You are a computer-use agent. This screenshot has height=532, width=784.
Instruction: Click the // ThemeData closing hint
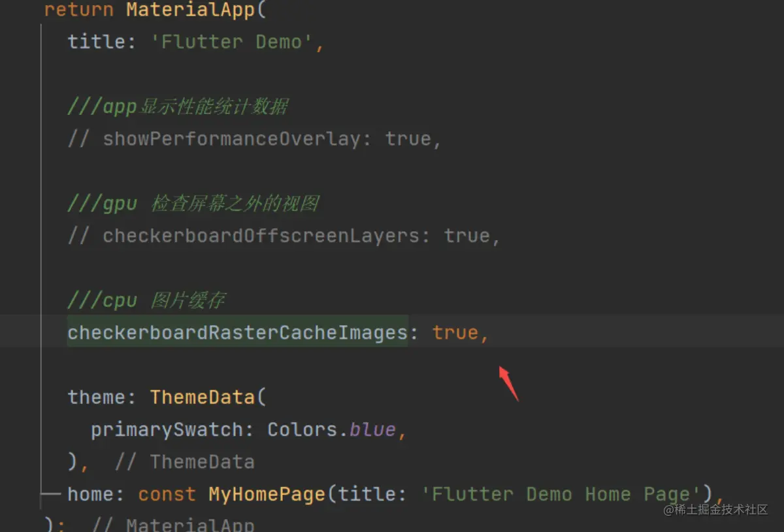(x=184, y=462)
